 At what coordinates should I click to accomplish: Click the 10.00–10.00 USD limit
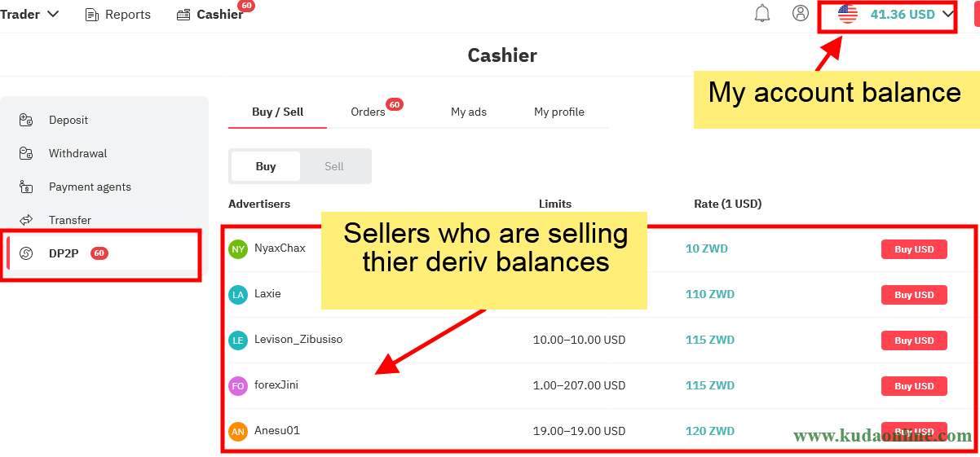579,340
